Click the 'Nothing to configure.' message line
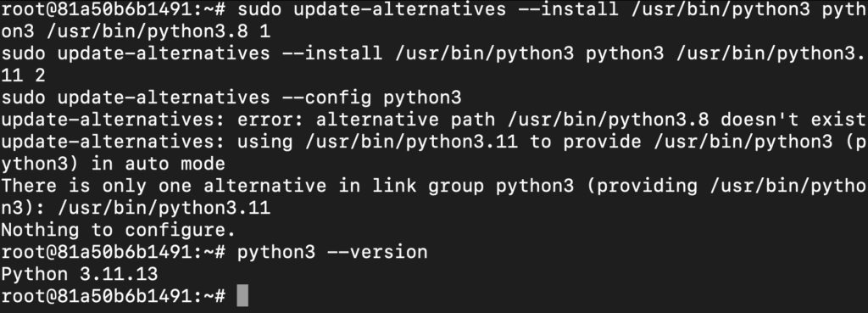 [119, 230]
